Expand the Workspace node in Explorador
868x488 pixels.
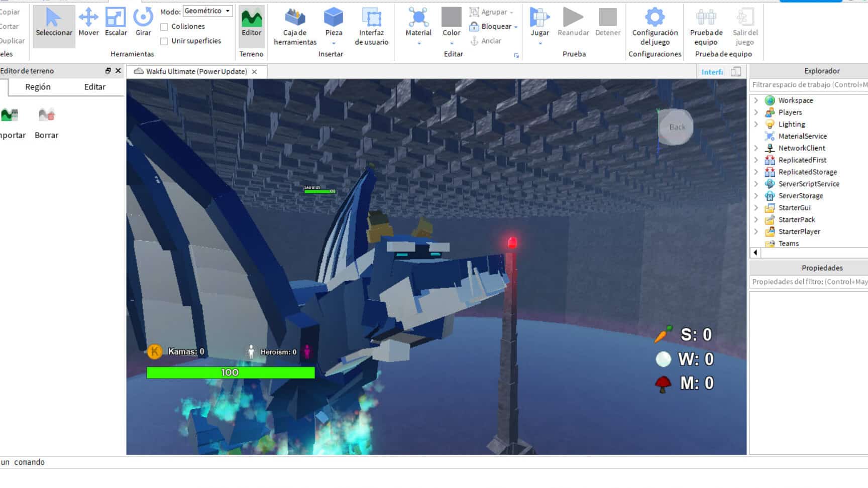756,100
